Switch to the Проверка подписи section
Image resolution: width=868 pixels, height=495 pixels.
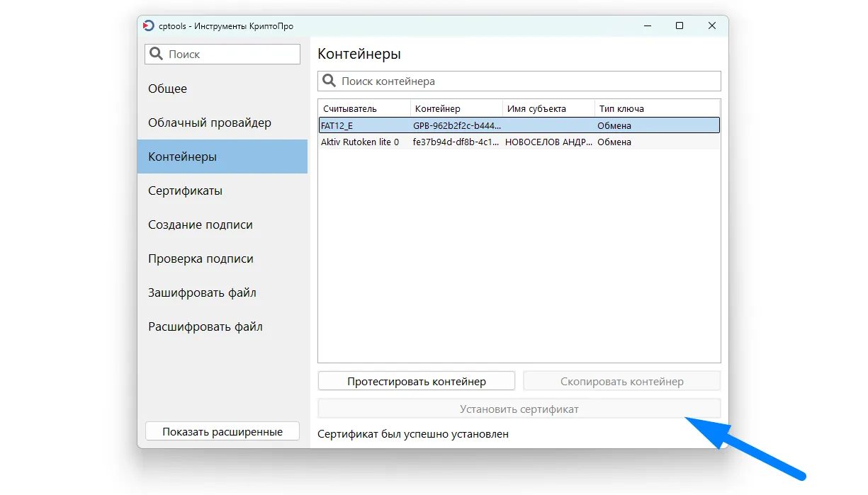click(222, 258)
